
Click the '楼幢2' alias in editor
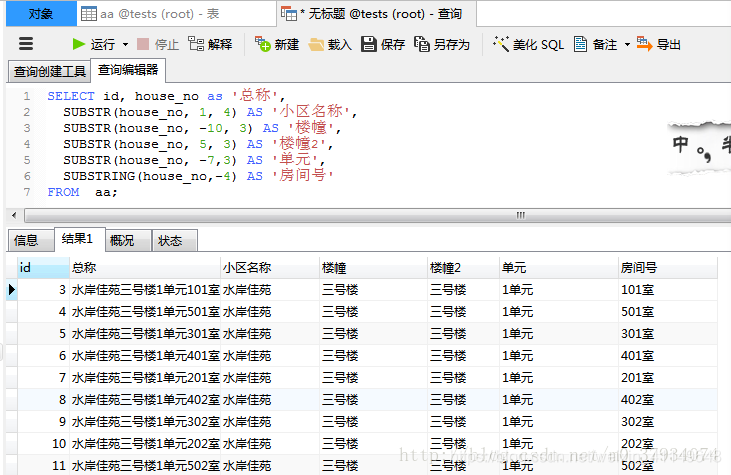tap(299, 144)
